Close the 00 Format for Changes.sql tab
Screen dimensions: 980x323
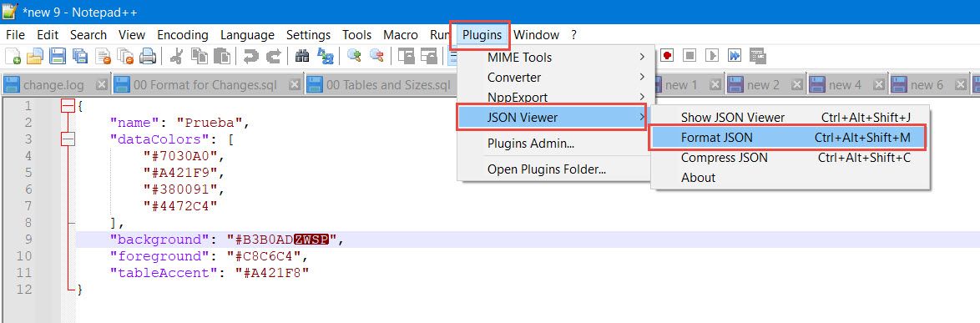[x=294, y=84]
